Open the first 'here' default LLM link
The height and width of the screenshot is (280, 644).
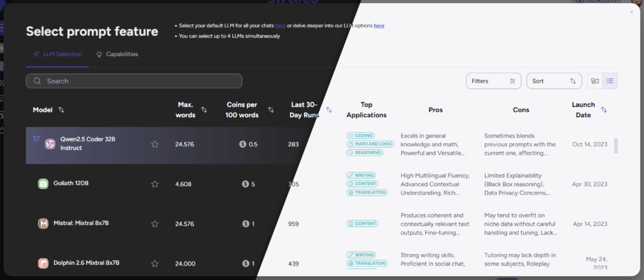click(280, 26)
